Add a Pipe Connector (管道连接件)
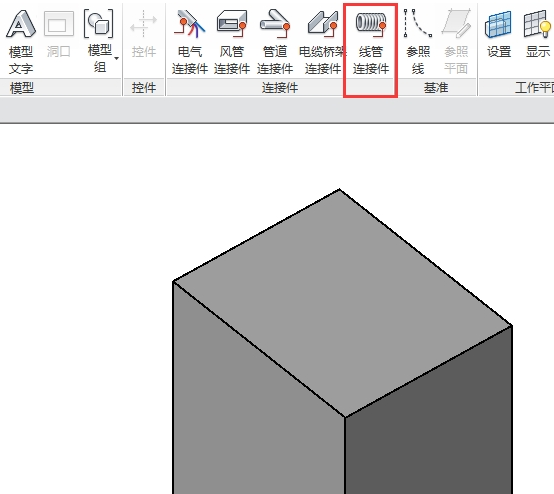 (x=275, y=42)
